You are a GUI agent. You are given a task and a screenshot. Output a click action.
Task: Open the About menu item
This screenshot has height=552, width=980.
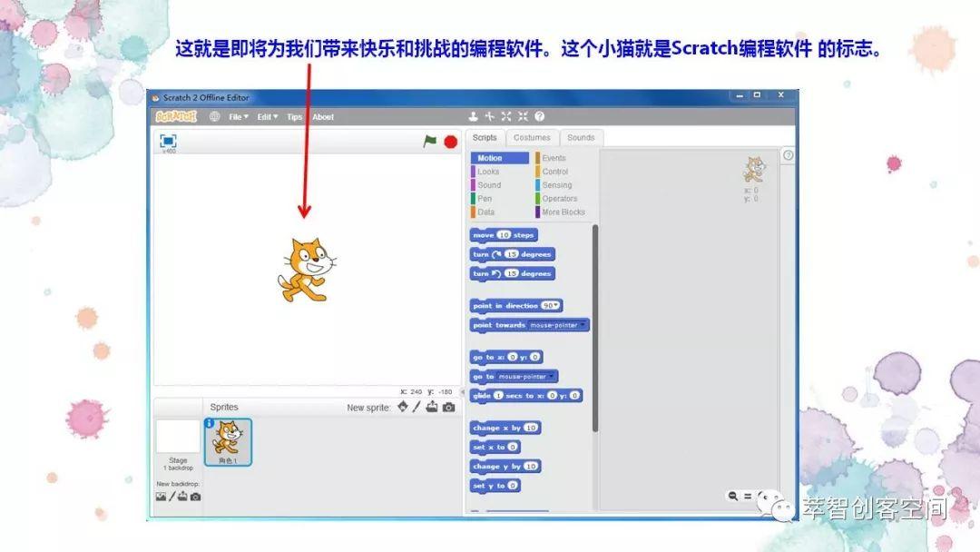323,117
